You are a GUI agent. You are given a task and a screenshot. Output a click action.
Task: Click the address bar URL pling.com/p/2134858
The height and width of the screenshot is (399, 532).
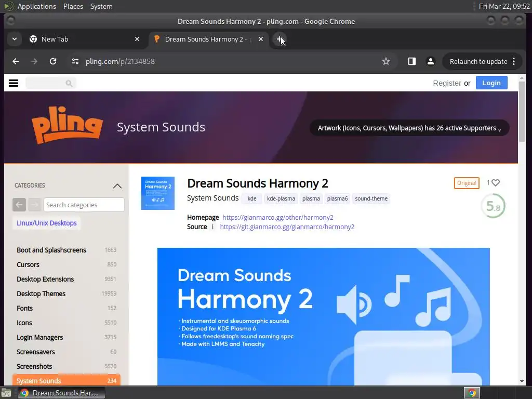[x=120, y=61]
